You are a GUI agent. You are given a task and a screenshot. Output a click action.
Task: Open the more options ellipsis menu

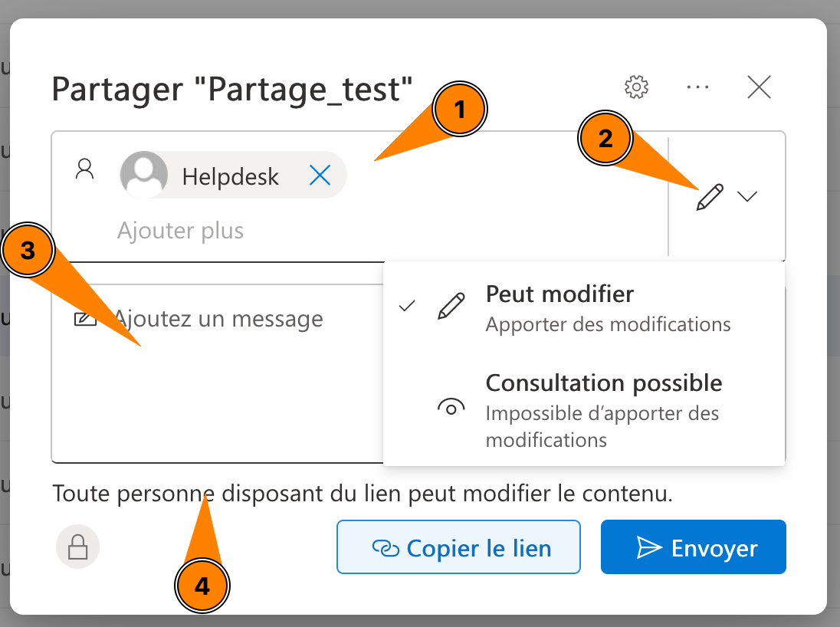click(x=697, y=87)
